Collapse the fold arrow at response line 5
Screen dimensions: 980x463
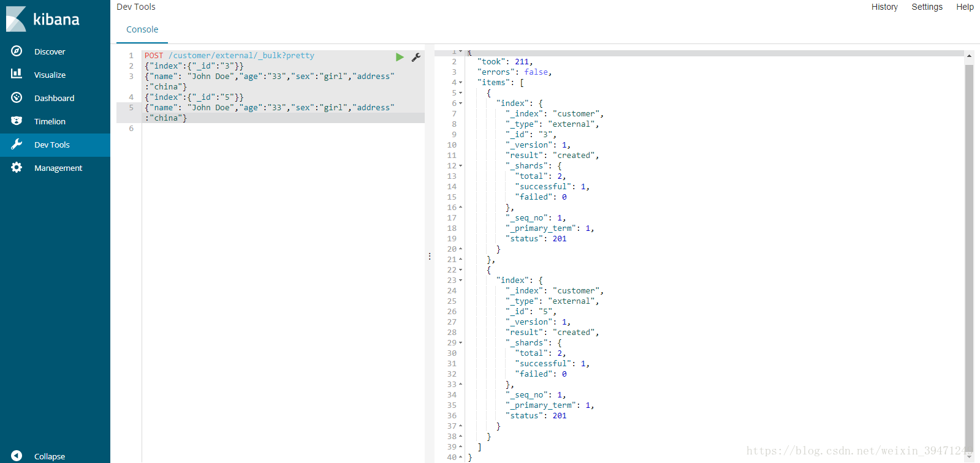[461, 93]
